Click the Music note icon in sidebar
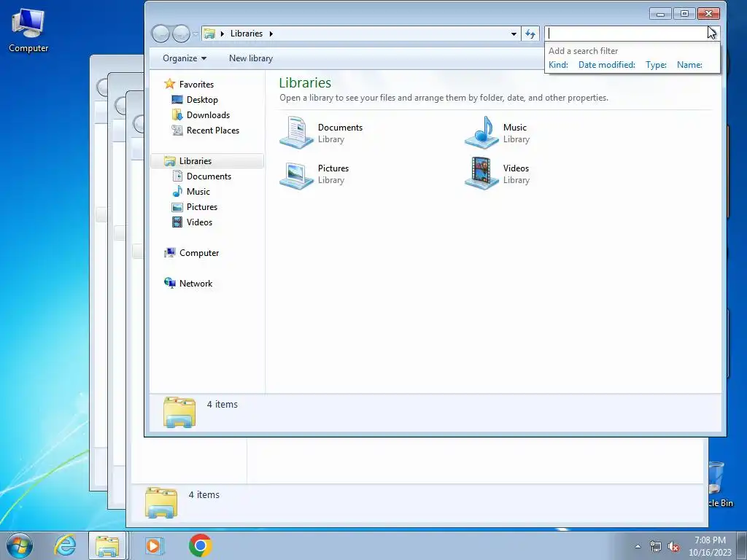This screenshot has height=560, width=747. (x=177, y=192)
